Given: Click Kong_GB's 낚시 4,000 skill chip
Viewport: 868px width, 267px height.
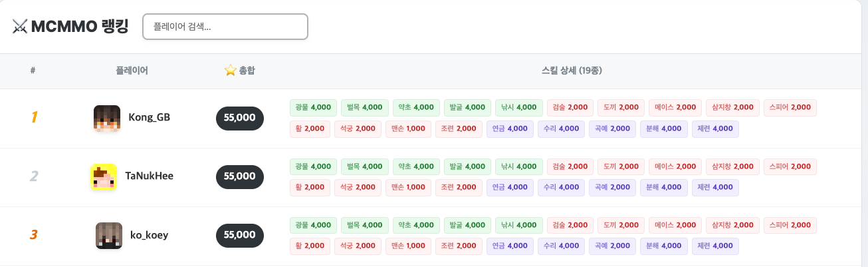Looking at the screenshot, I should [519, 107].
